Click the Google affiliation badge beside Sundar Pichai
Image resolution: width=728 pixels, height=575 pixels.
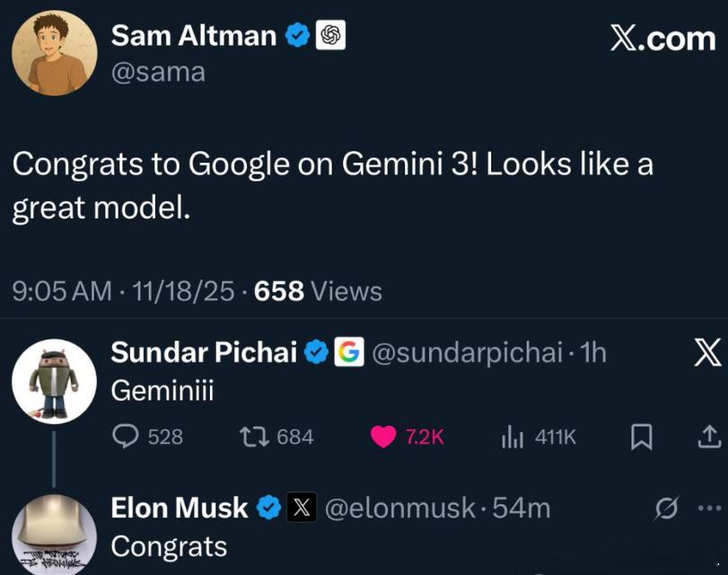pyautogui.click(x=348, y=354)
